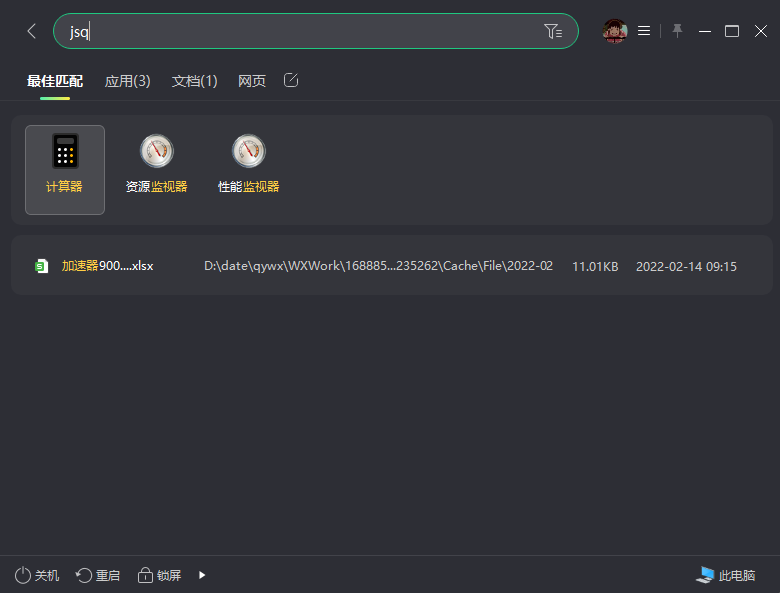Switch to the 文档(1) tab
This screenshot has width=780, height=593.
194,81
